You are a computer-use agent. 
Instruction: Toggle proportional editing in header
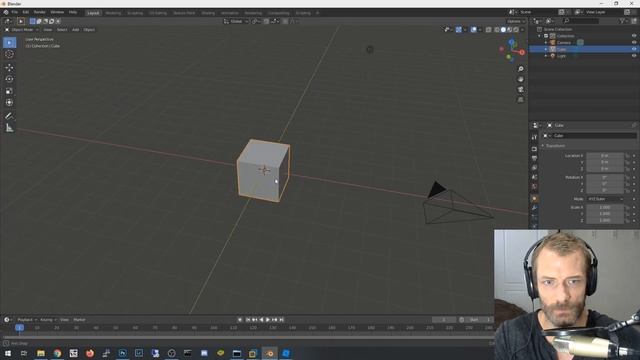(285, 21)
